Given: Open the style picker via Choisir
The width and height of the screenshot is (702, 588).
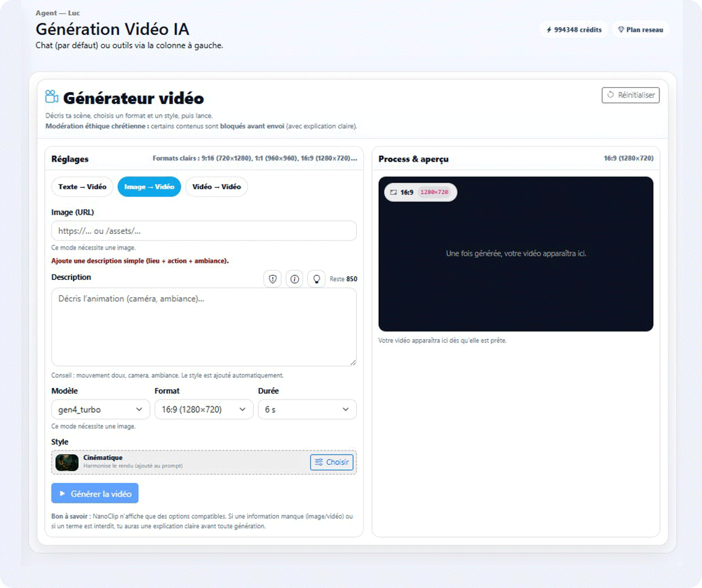Looking at the screenshot, I should click(x=331, y=462).
